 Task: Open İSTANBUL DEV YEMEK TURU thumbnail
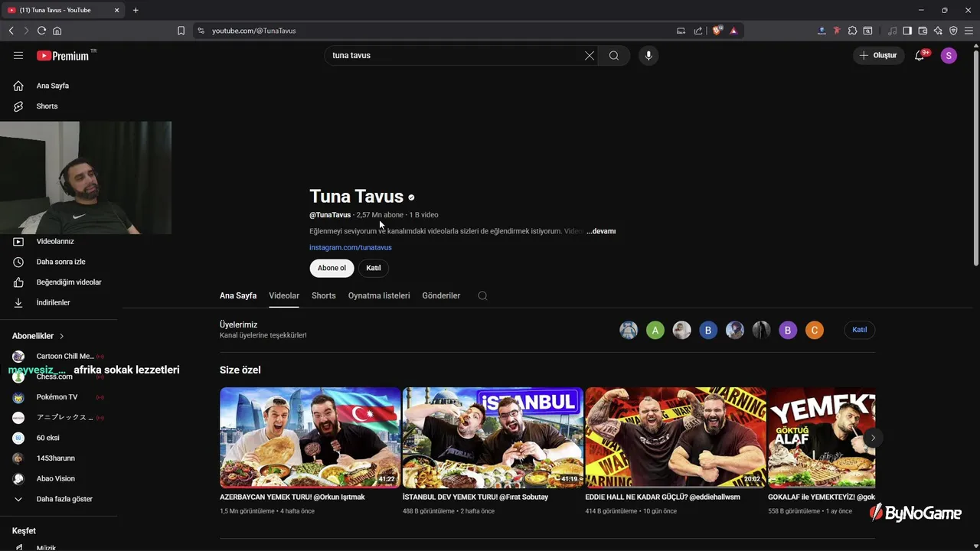tap(493, 438)
